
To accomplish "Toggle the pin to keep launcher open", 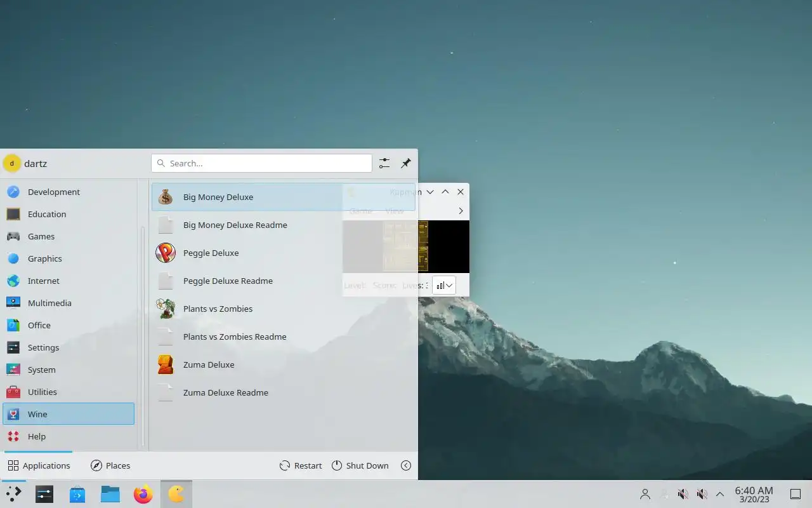I will pos(406,163).
